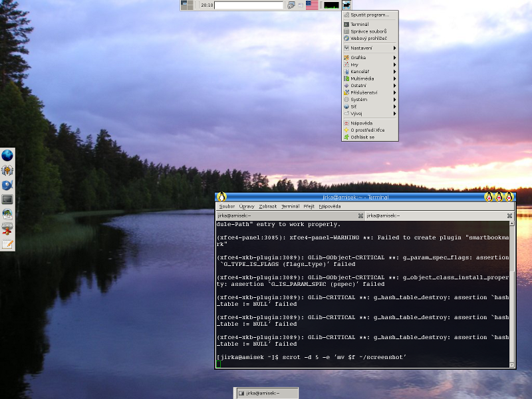Launch the terminal from the side panel monitor icon
Viewport: 532px width, 399px height.
pyautogui.click(x=7, y=199)
